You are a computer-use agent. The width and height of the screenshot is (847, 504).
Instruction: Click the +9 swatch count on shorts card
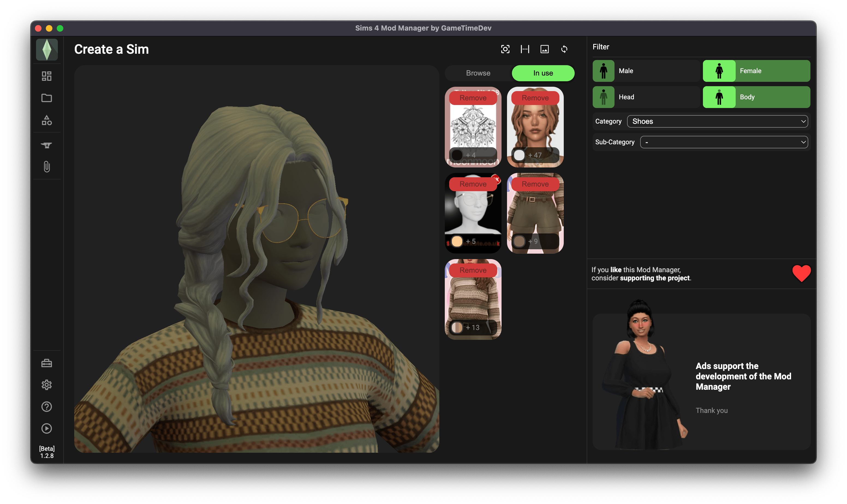(533, 241)
